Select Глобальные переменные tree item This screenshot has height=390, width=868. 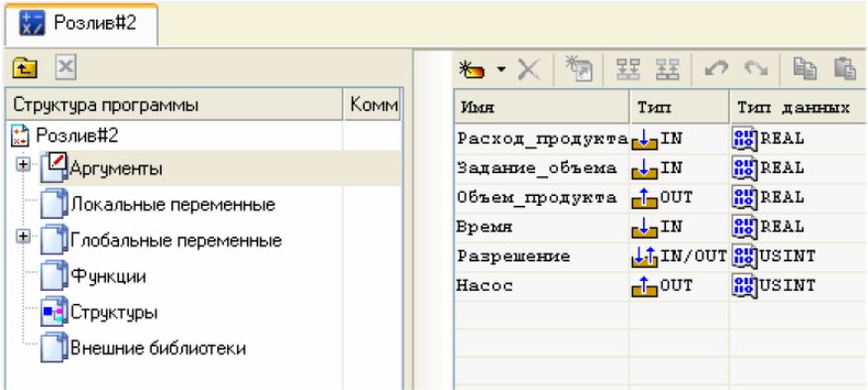coord(176,241)
